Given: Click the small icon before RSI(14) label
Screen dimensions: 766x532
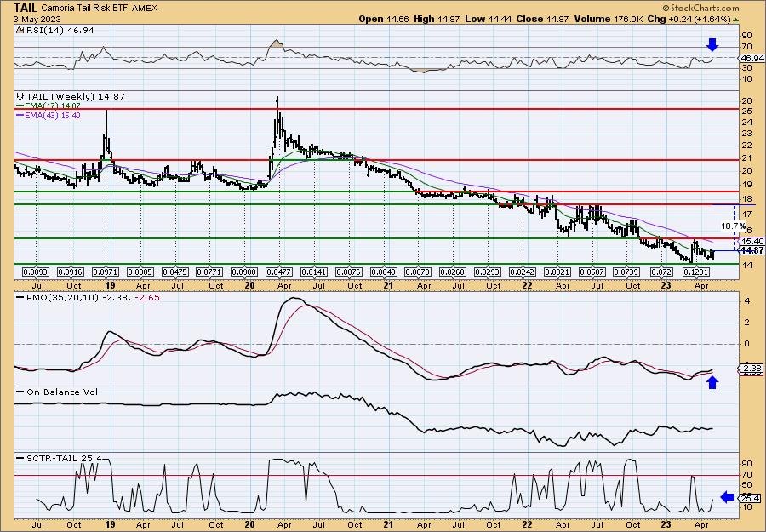Looking at the screenshot, I should [20, 31].
